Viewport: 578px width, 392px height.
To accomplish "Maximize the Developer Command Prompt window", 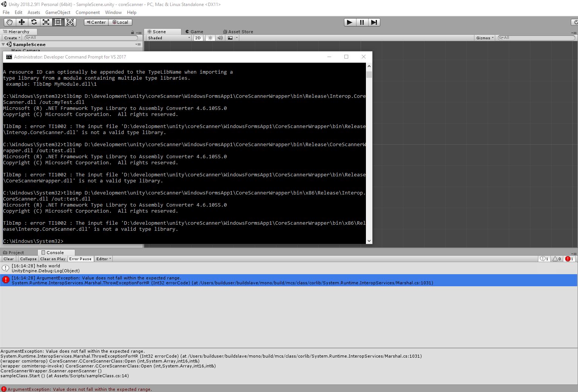I will [346, 57].
